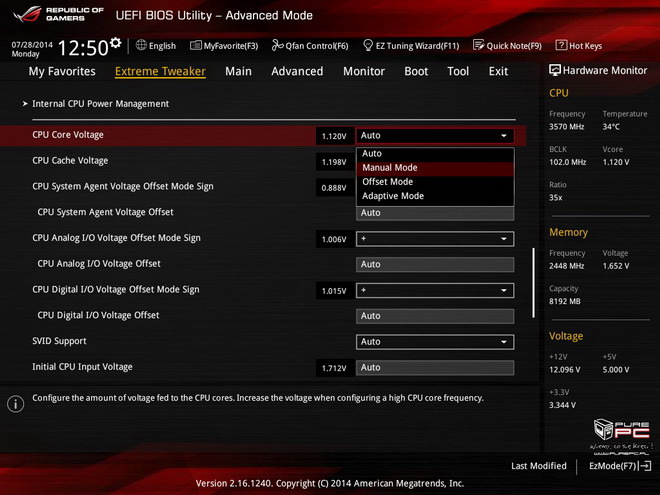Viewport: 660px width, 495px height.
Task: Open the Monitor tab
Action: (x=364, y=71)
